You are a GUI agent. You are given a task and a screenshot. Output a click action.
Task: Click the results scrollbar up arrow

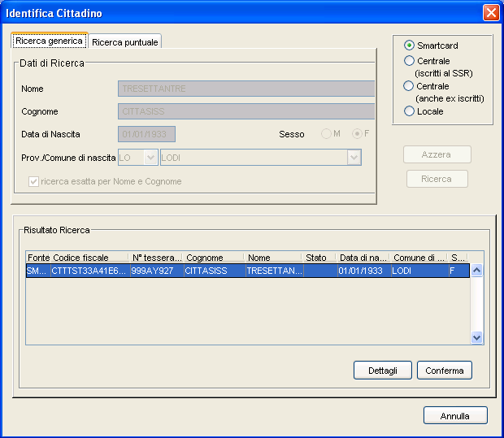coord(477,271)
